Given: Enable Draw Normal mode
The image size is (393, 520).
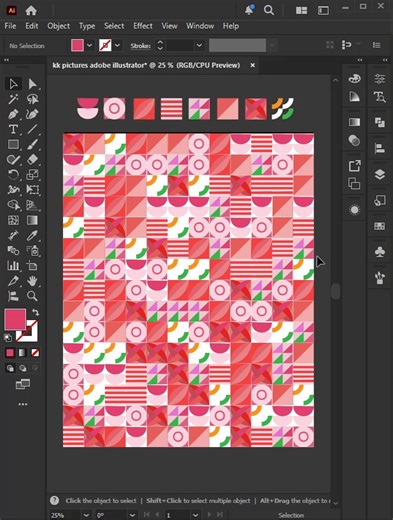Looking at the screenshot, I should tap(10, 368).
